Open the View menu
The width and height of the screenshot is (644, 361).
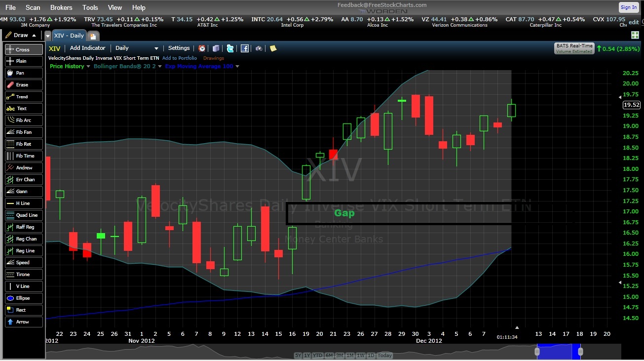tap(115, 7)
